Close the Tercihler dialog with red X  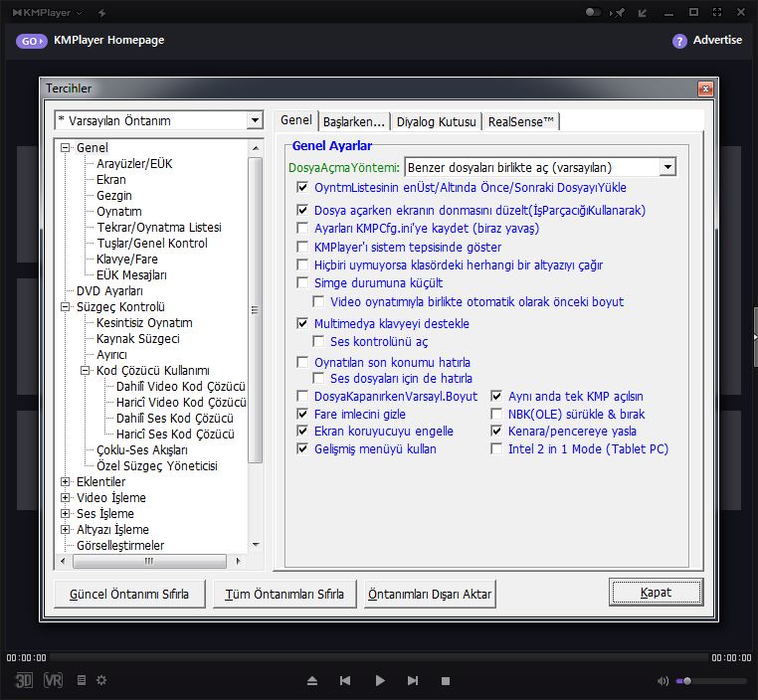point(705,88)
